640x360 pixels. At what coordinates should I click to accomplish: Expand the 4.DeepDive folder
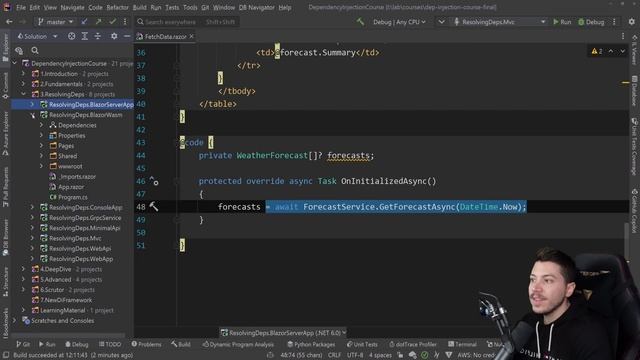(x=23, y=269)
